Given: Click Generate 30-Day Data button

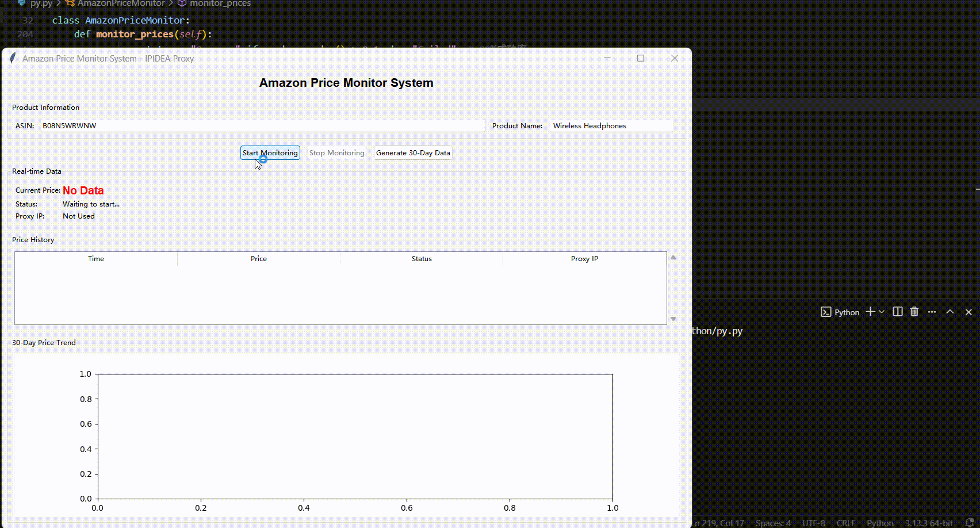Looking at the screenshot, I should tap(413, 153).
